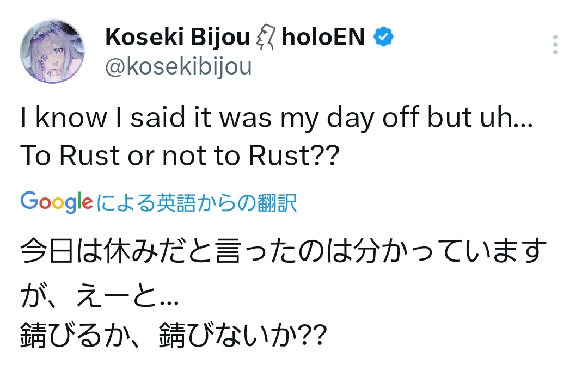Click the blue "による英語からの翻訳" translation label

(x=197, y=203)
